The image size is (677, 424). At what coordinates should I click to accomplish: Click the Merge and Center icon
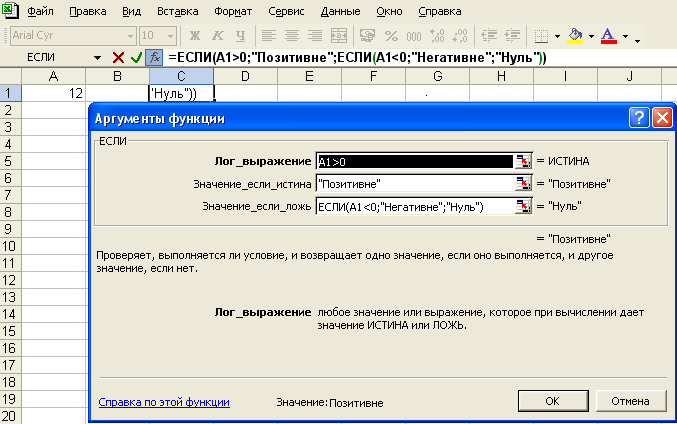[x=339, y=36]
